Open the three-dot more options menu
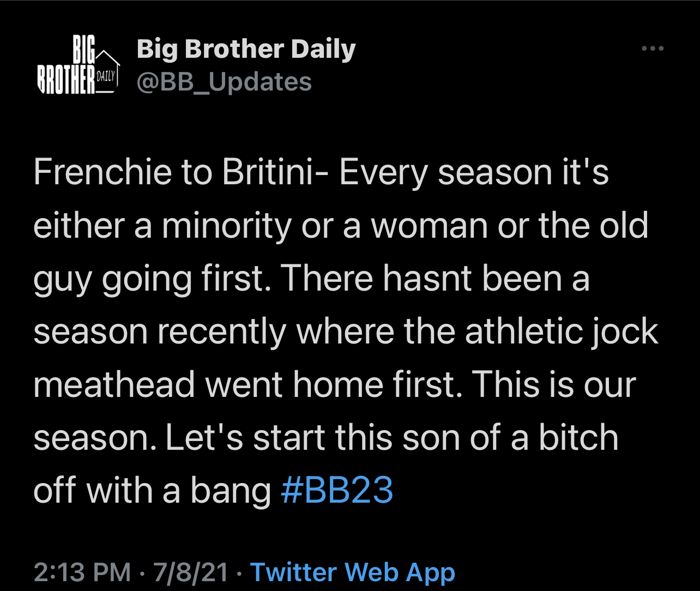The image size is (700, 591). click(x=653, y=49)
